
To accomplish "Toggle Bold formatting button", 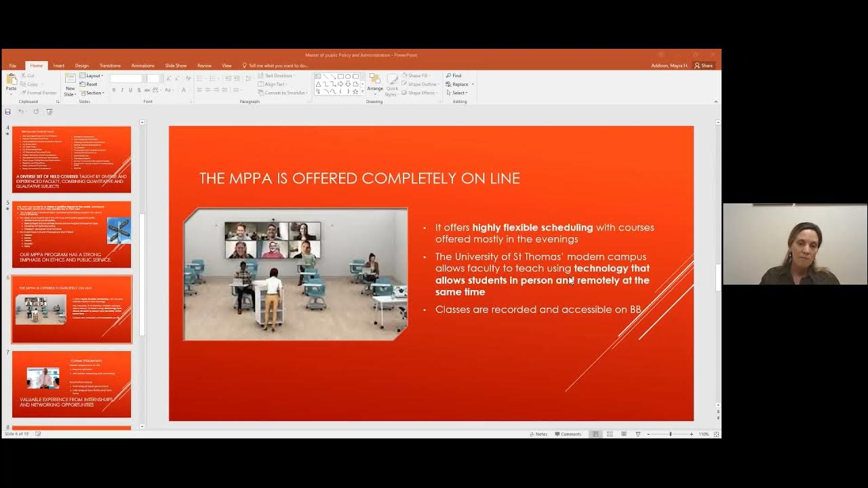I will coord(114,90).
